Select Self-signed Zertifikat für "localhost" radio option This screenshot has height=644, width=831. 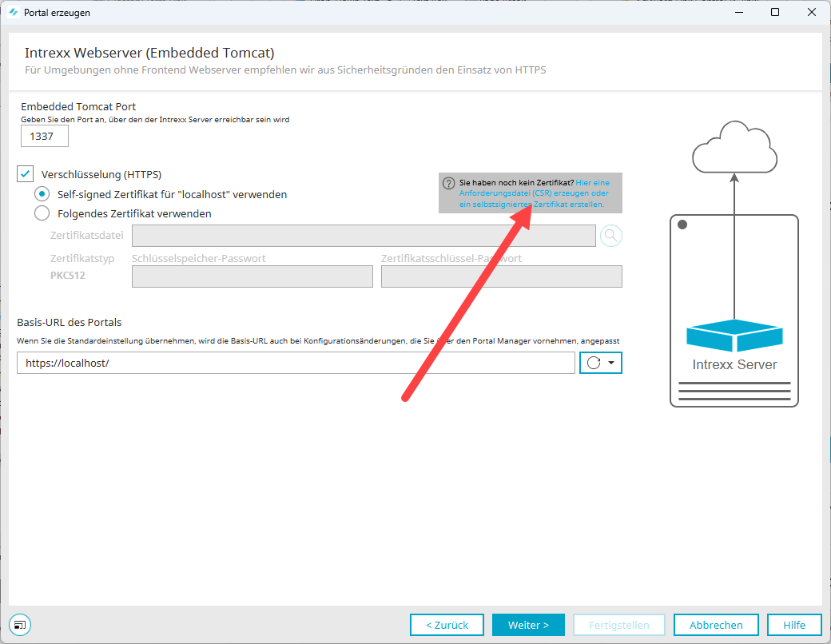[42, 194]
